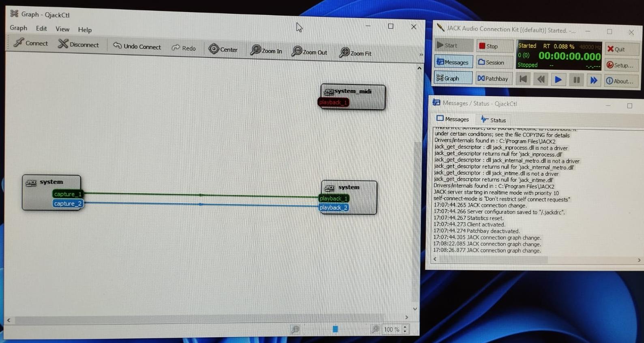
Task: Center the graph view
Action: [x=223, y=49]
